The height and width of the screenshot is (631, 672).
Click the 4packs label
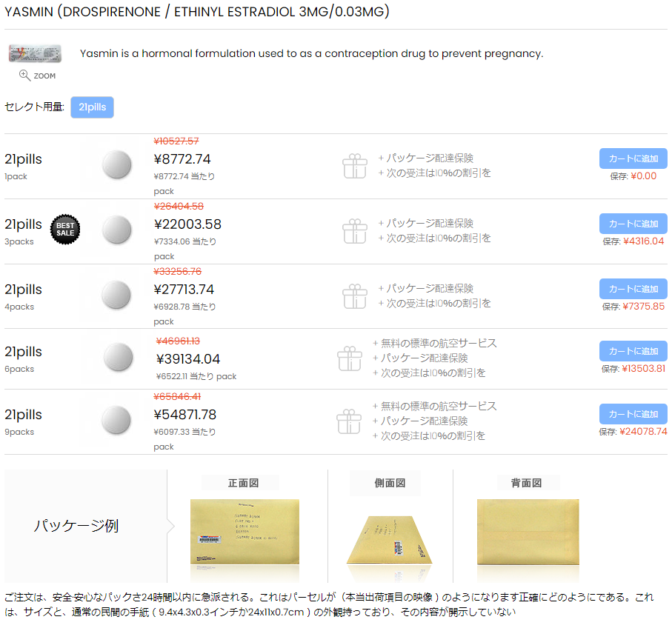[x=19, y=307]
